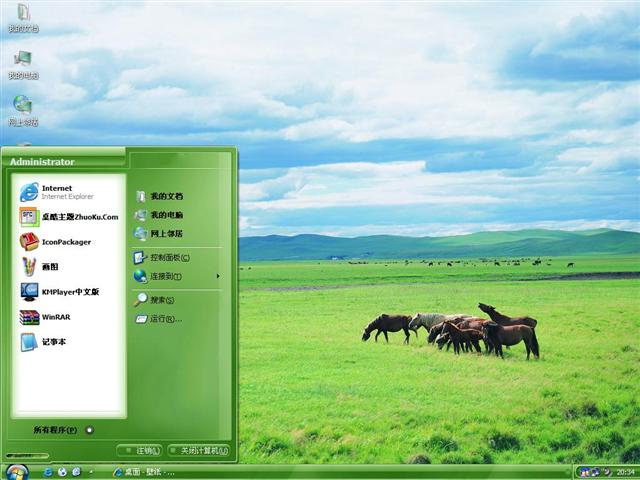Image resolution: width=640 pixels, height=480 pixels.
Task: Select the 我的电脑 desktop icon
Action: coord(23,65)
